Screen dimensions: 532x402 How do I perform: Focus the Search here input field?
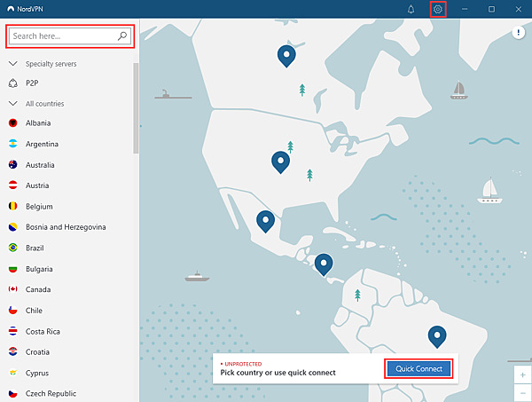point(70,36)
